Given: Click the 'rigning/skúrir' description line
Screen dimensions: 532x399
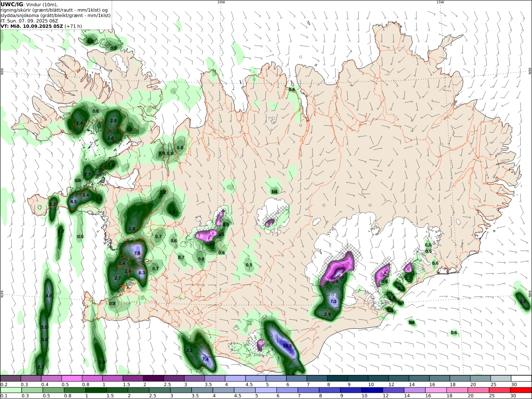Looking at the screenshot, I should pyautogui.click(x=55, y=10).
